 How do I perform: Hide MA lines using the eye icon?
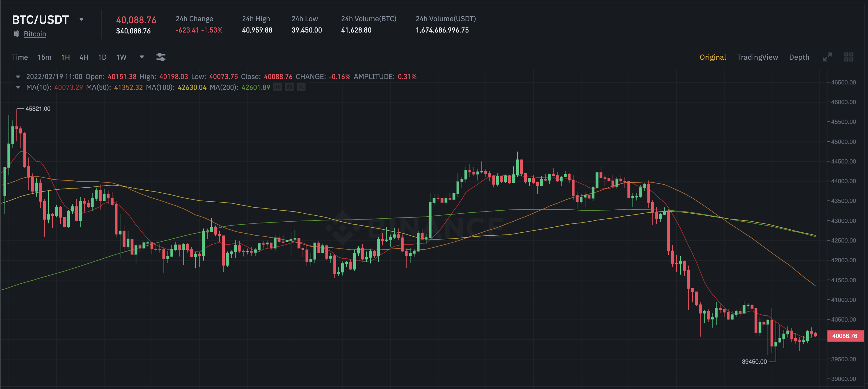click(x=277, y=87)
